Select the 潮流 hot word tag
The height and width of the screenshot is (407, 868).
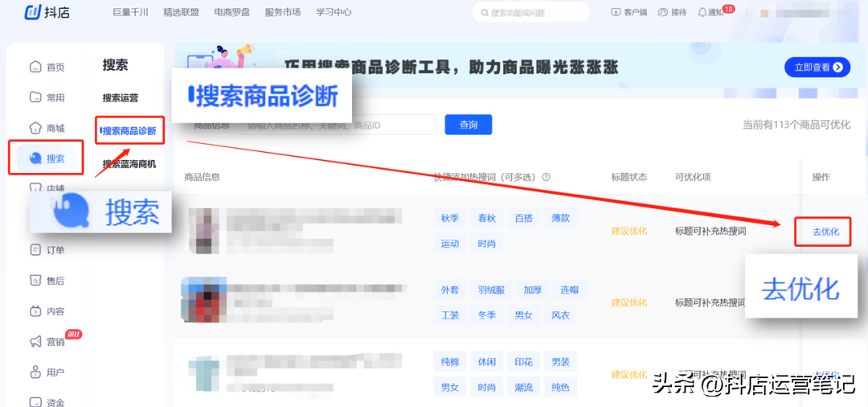pos(524,387)
